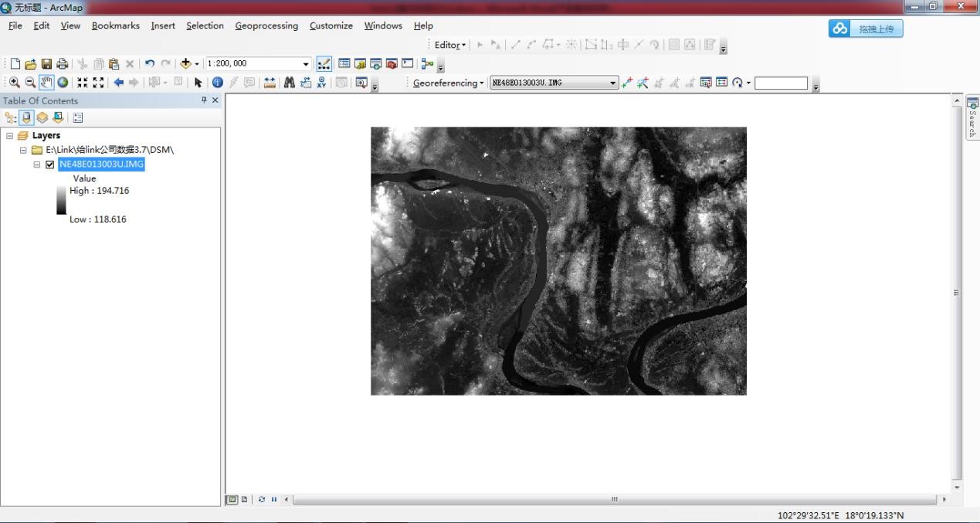Screen dimensions: 980x523
Task: Select the Add Control Points tool
Action: pyautogui.click(x=627, y=83)
